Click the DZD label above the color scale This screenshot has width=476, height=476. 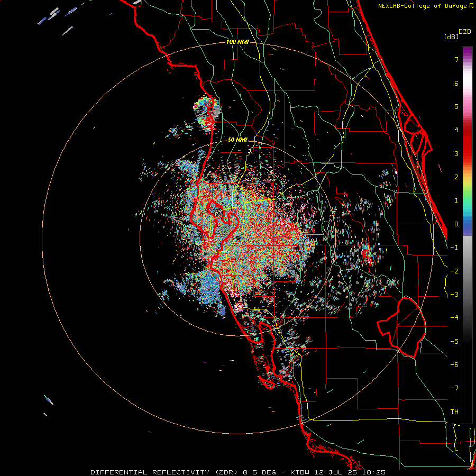[x=465, y=32]
